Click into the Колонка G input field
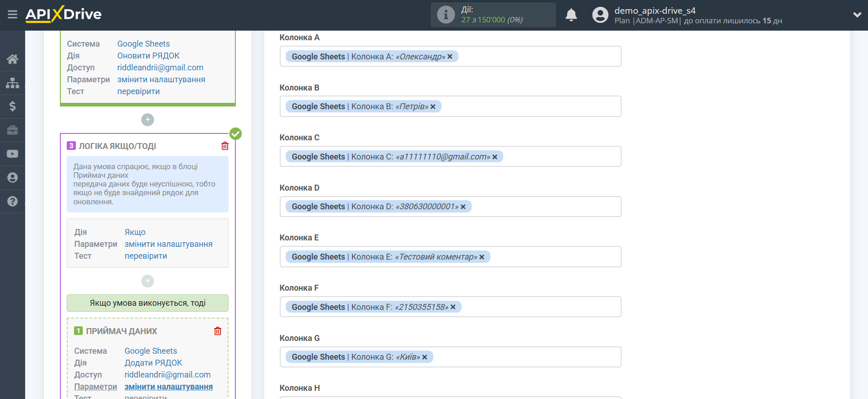The height and width of the screenshot is (399, 868). [x=450, y=357]
